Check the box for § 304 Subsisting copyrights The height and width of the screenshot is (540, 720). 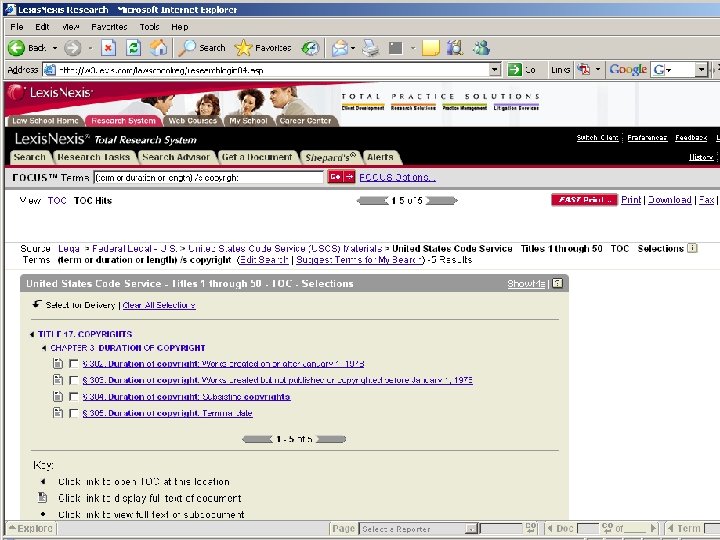coord(73,397)
